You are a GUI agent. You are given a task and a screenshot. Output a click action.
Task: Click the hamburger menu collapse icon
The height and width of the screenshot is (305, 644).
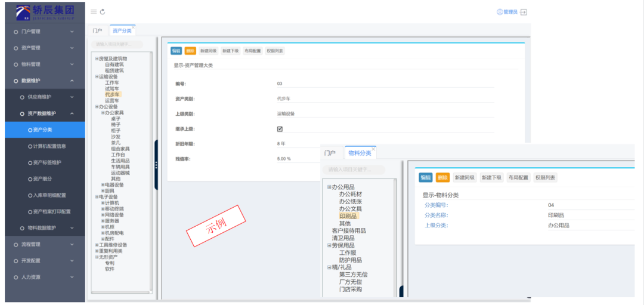click(x=94, y=12)
